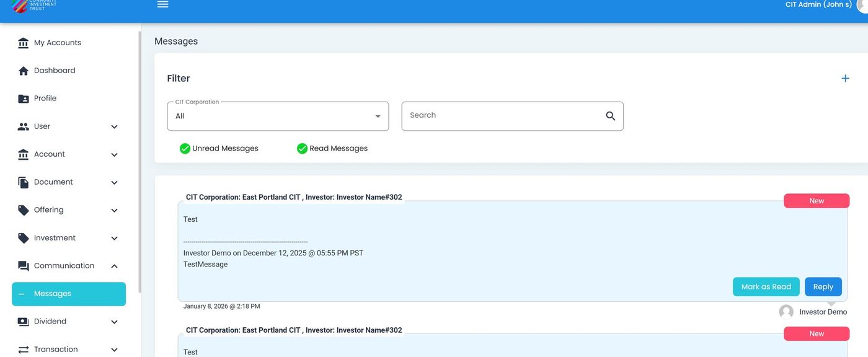
Task: Select Messages in the sidebar
Action: tap(68, 294)
